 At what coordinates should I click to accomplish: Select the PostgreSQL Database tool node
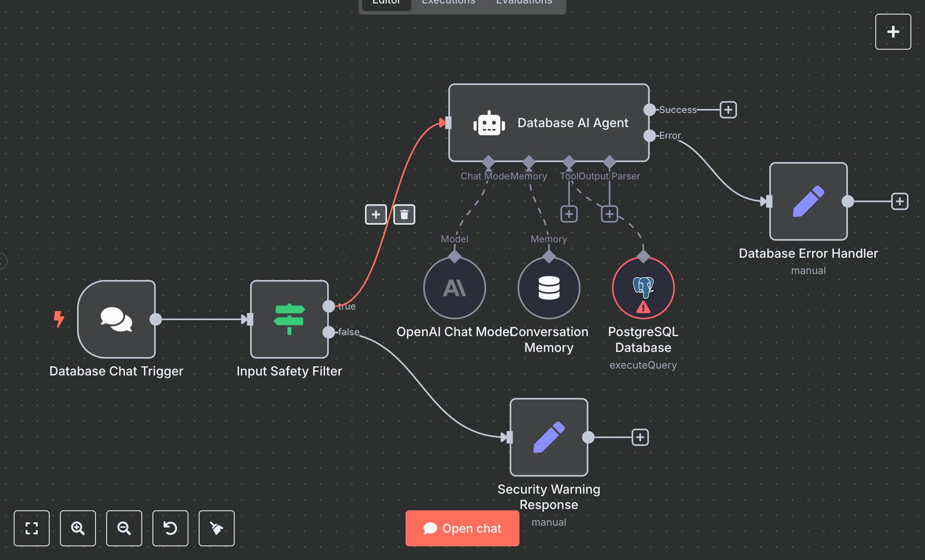tap(642, 288)
